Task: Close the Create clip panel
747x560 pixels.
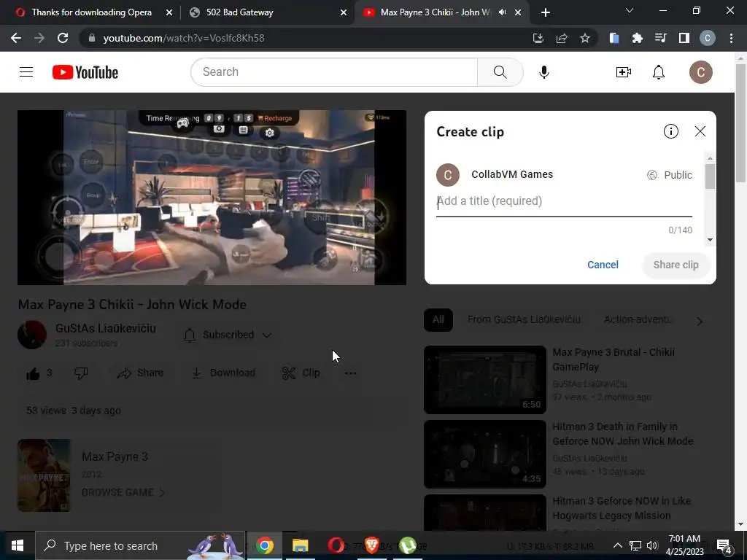Action: point(700,131)
